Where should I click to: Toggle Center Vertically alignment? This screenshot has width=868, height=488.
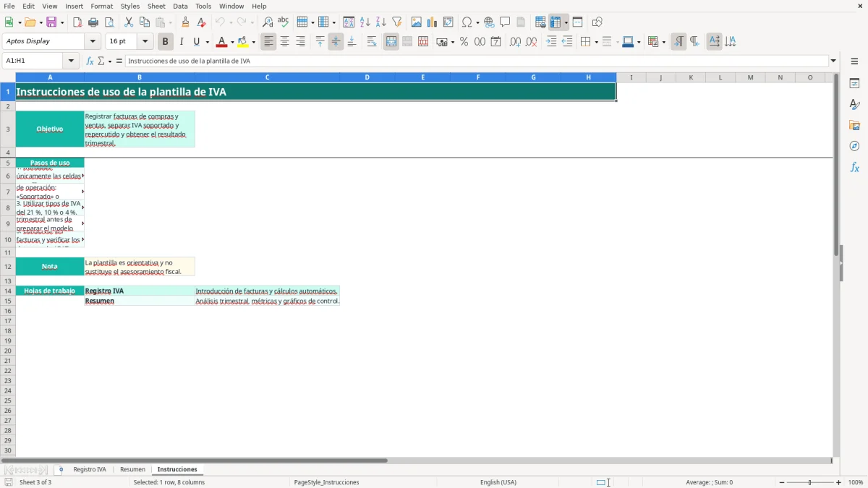[x=336, y=42]
